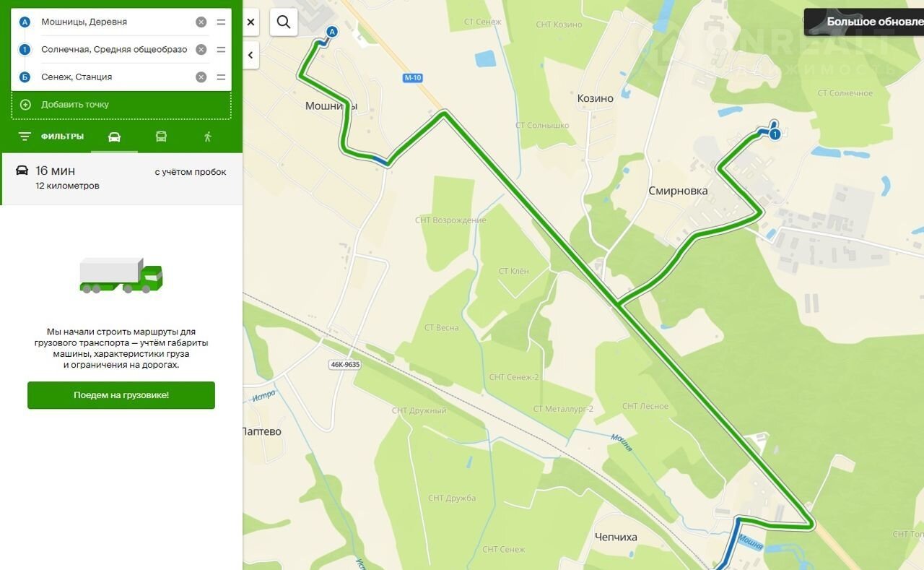Click the waypoint 1 marker on map

775,134
